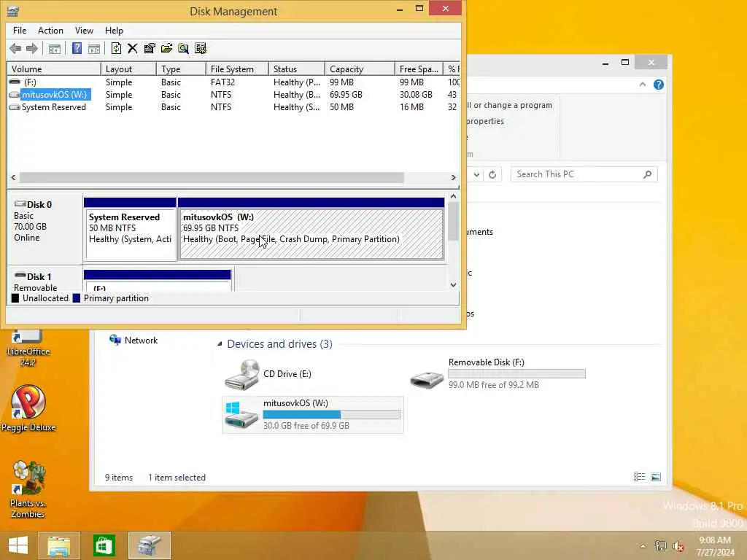This screenshot has width=747, height=560.
Task: Sort by the Free Space column header
Action: tap(419, 69)
